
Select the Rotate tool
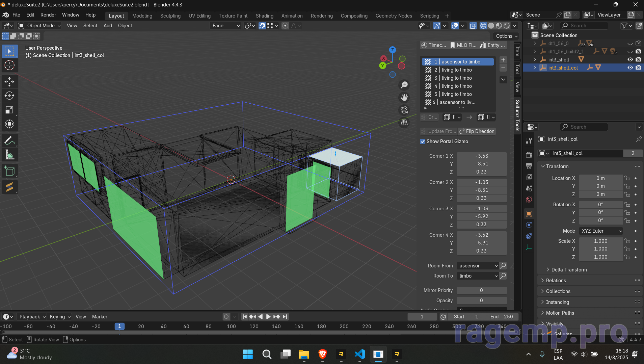9,96
